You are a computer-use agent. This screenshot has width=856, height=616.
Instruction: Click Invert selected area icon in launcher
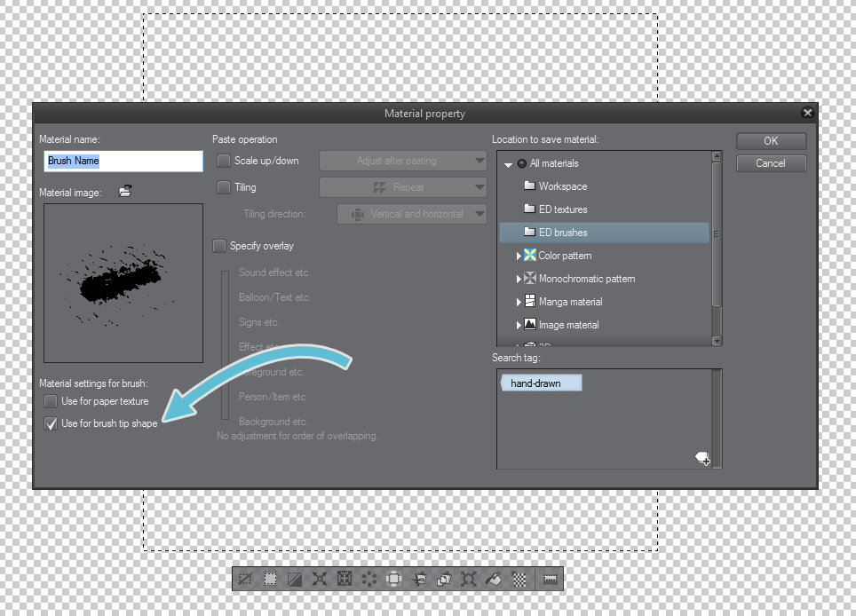pyautogui.click(x=295, y=579)
